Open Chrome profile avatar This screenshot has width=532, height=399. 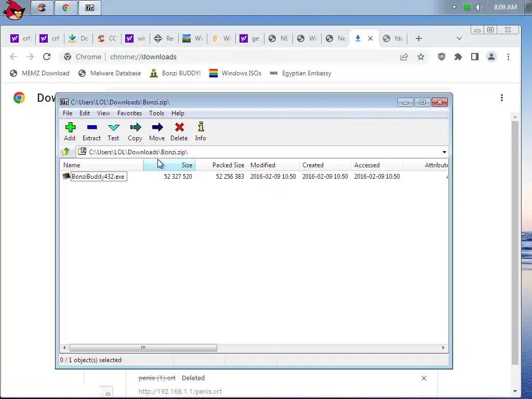pyautogui.click(x=491, y=57)
